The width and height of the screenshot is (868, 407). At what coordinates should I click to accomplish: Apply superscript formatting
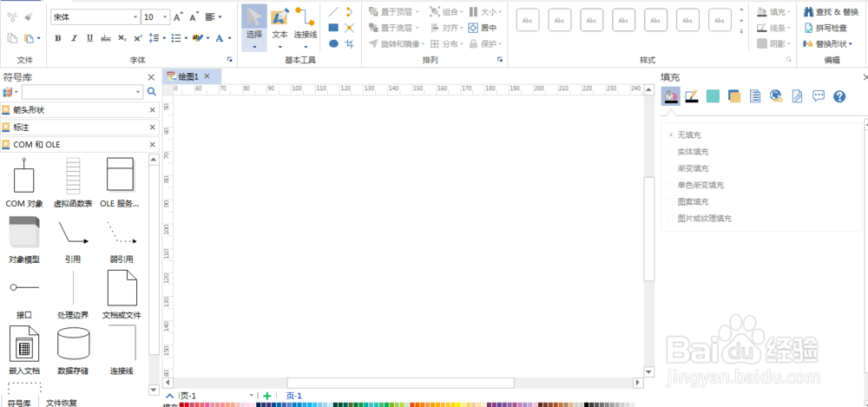point(138,38)
